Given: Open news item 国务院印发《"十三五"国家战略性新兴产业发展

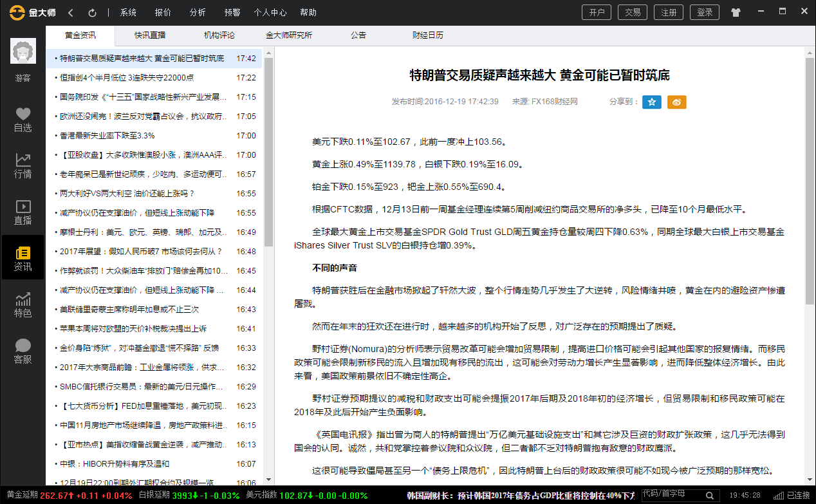Looking at the screenshot, I should point(154,97).
